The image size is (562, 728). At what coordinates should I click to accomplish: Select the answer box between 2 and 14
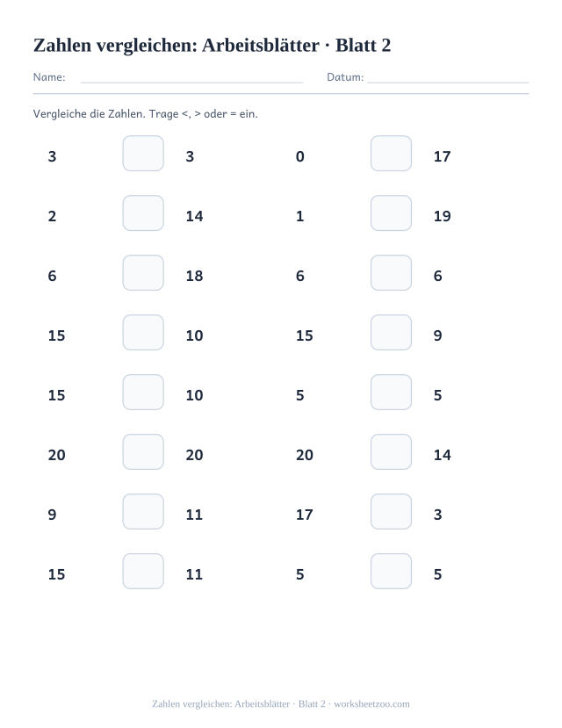pyautogui.click(x=143, y=213)
